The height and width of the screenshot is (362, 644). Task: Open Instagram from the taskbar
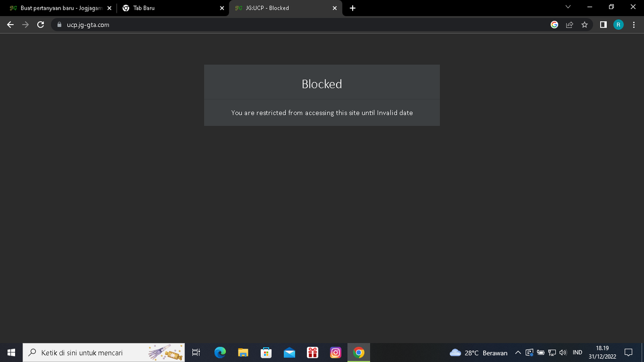click(336, 352)
